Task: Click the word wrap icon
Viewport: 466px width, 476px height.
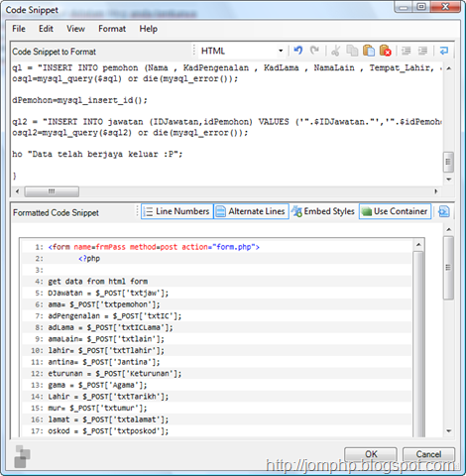Action: [444, 51]
